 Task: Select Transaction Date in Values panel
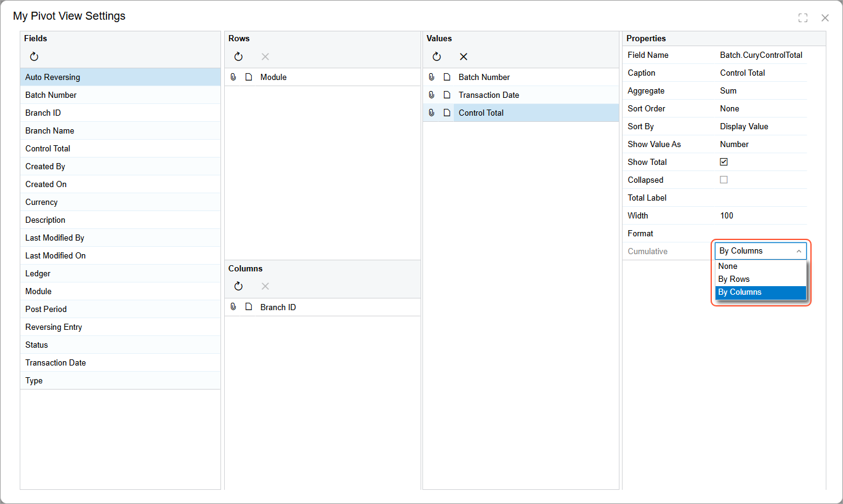[x=536, y=95]
